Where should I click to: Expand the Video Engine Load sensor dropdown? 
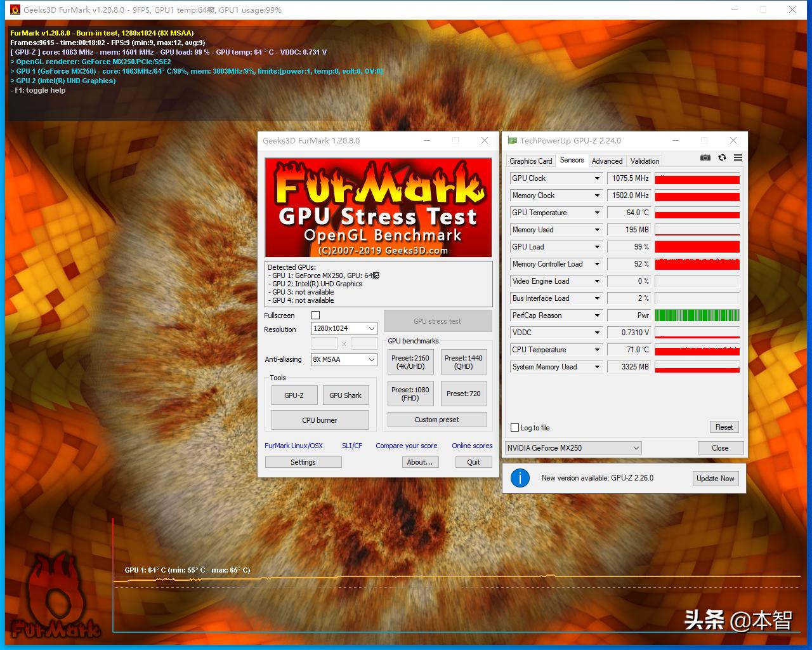tap(597, 281)
